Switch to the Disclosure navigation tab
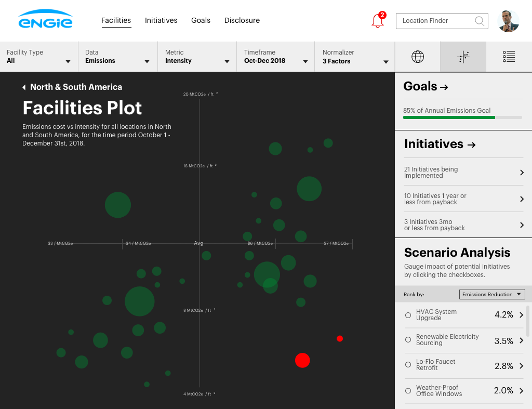Screen dimensions: 532x409 coord(242,20)
